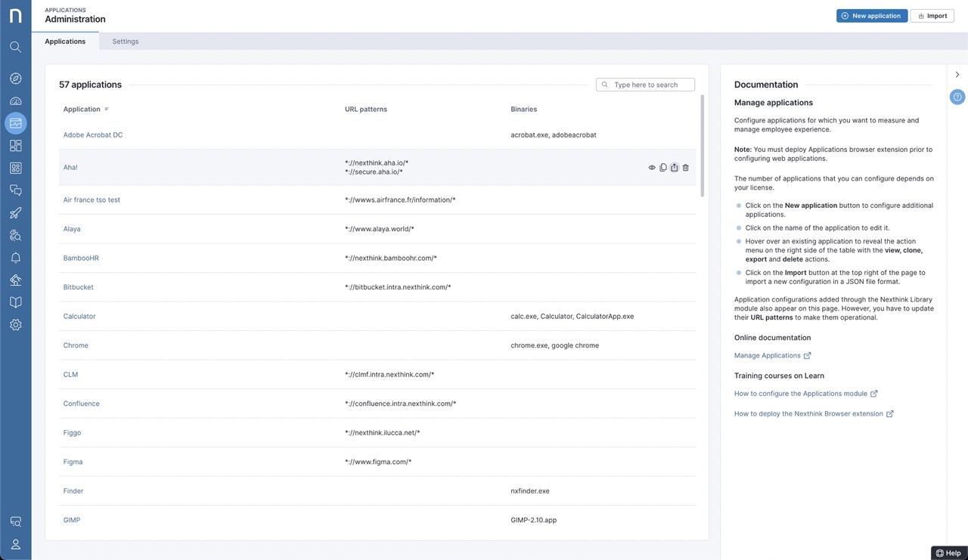Click the application list vertical scrollbar

(x=703, y=145)
